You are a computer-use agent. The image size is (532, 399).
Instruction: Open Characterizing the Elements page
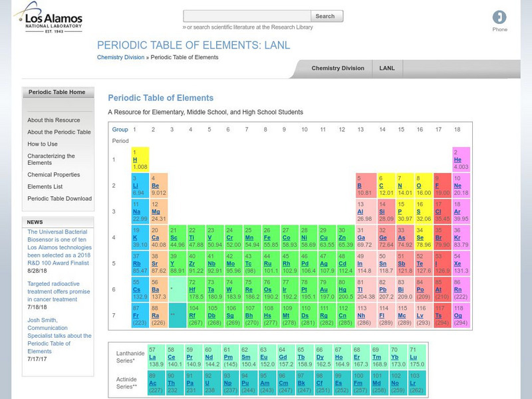[51, 159]
